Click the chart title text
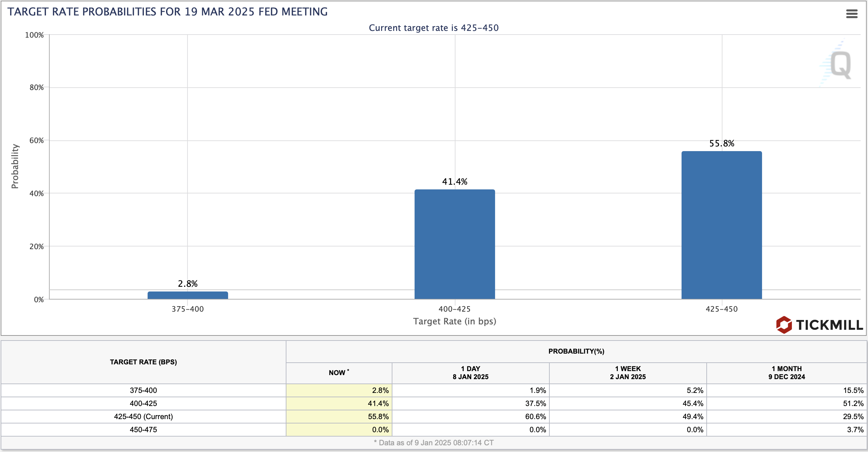868x452 pixels. (167, 12)
